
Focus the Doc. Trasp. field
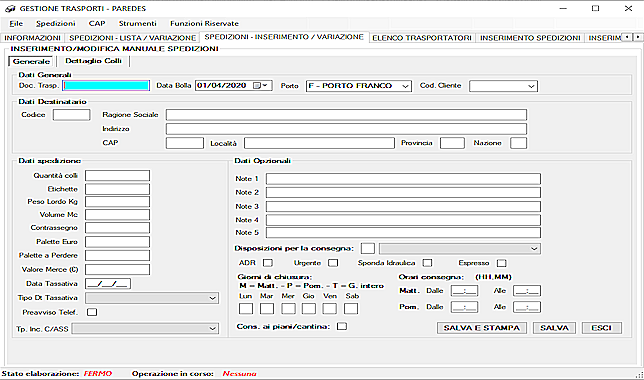(106, 85)
